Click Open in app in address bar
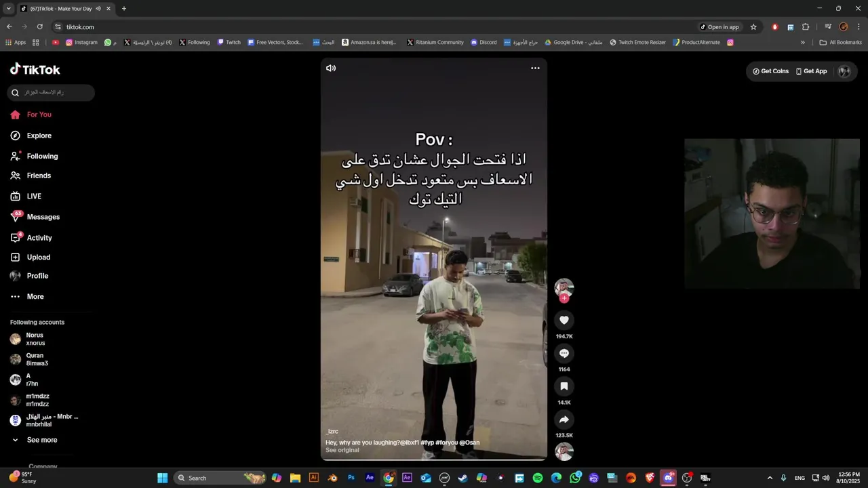 point(719,27)
